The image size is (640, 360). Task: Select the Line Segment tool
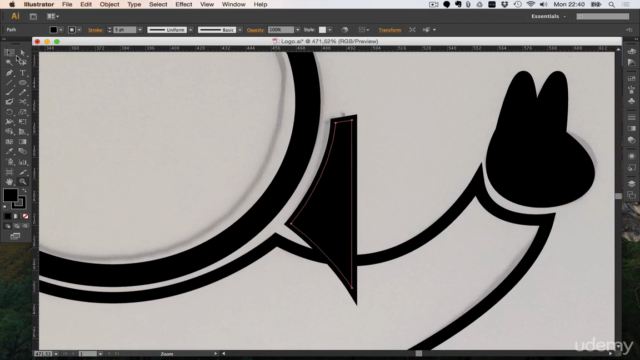[9, 82]
